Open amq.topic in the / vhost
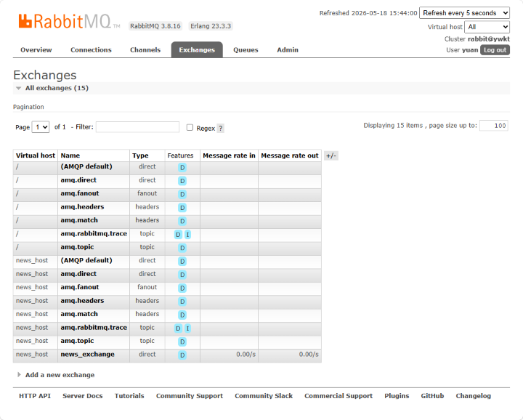Viewport: 523px width, 420px height. tap(78, 247)
